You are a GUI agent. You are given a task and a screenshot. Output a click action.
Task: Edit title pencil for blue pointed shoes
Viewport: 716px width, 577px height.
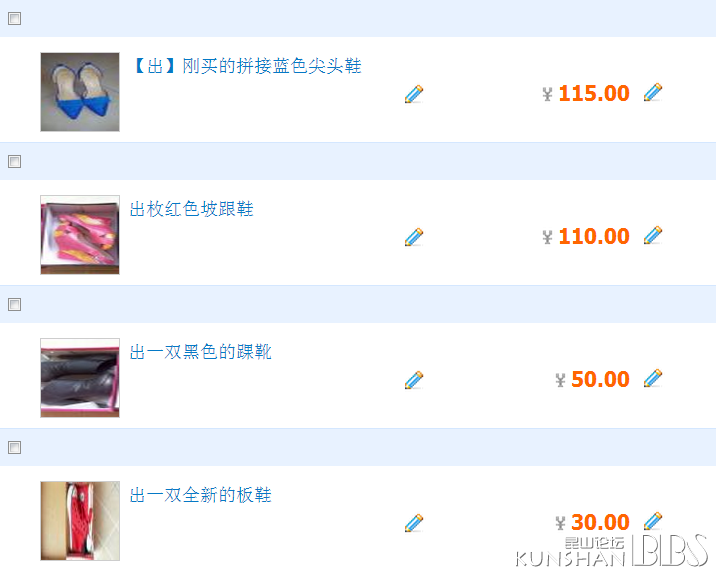(414, 94)
